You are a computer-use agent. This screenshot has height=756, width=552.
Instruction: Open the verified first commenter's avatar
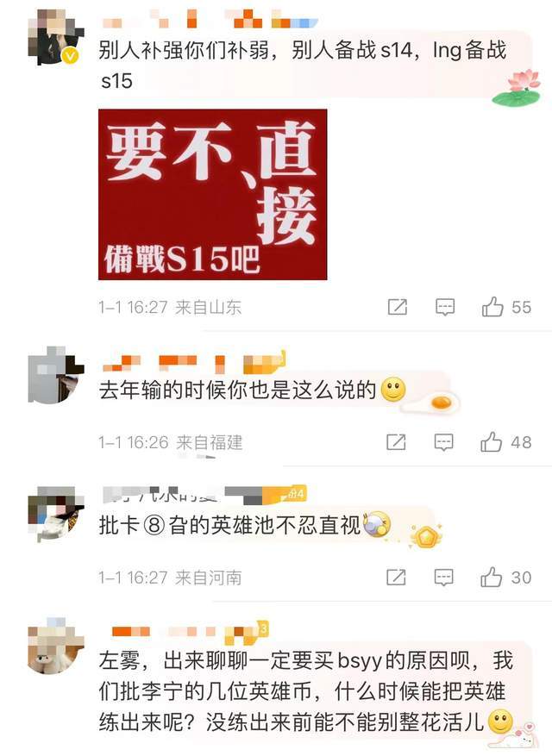(56, 37)
